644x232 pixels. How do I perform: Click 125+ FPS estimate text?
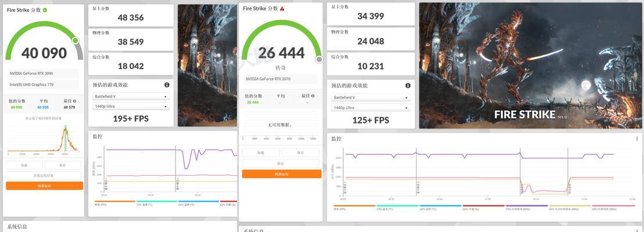(371, 120)
